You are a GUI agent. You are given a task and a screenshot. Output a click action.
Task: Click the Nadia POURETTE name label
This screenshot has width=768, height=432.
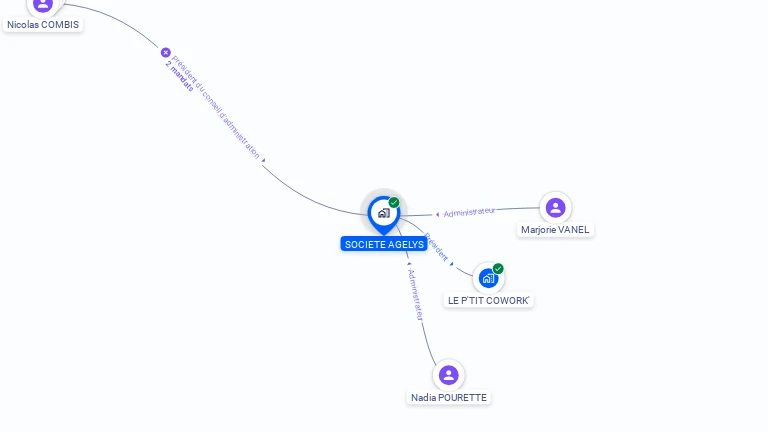pyautogui.click(x=449, y=397)
